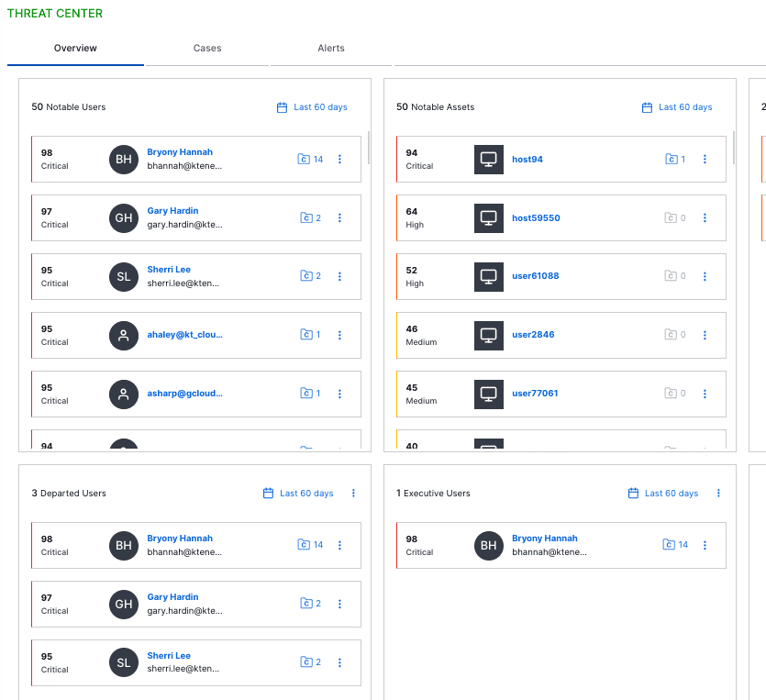This screenshot has width=766, height=700.
Task: Open user61088 asset link
Action: 536,276
